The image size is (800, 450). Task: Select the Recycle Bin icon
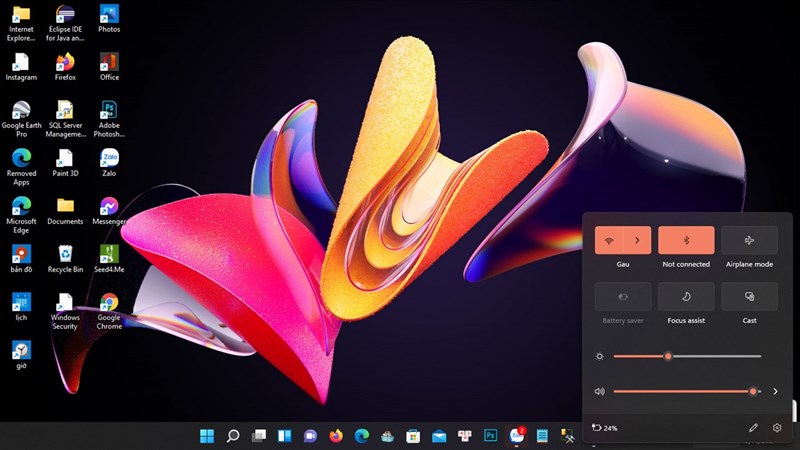65,259
